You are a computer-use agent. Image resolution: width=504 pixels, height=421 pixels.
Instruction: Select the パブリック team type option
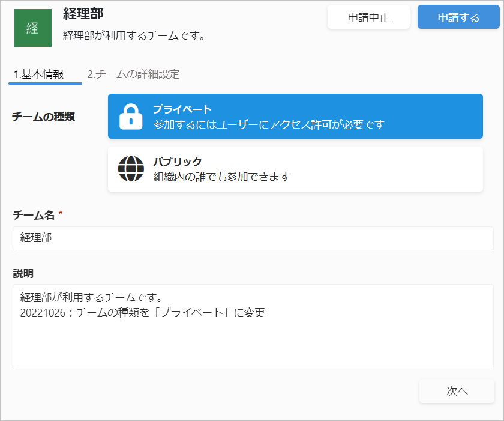[x=295, y=169]
